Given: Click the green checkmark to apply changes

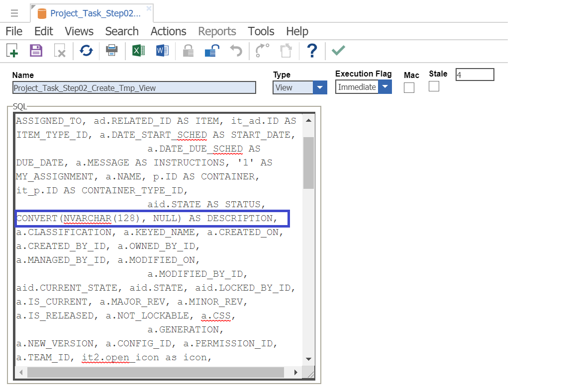Looking at the screenshot, I should 338,50.
